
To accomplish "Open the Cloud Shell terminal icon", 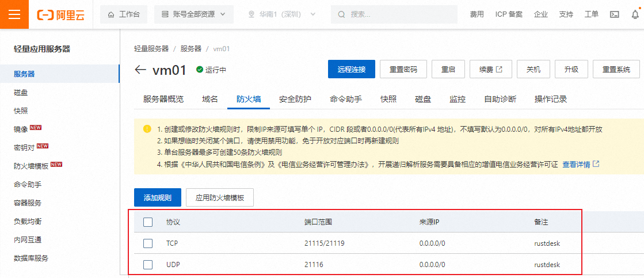I will [x=615, y=14].
